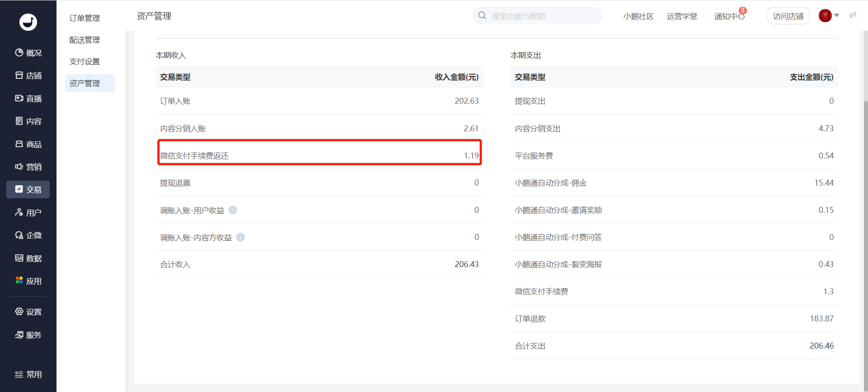Open the 内容 content section
This screenshot has height=392, width=868.
click(x=28, y=121)
